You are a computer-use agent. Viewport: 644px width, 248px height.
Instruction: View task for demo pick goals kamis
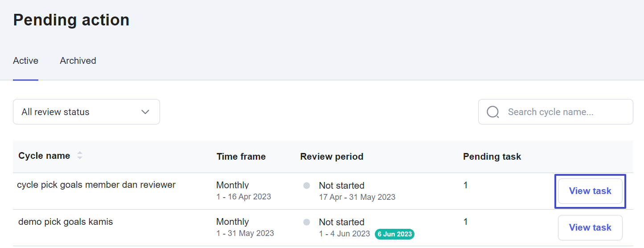point(590,227)
